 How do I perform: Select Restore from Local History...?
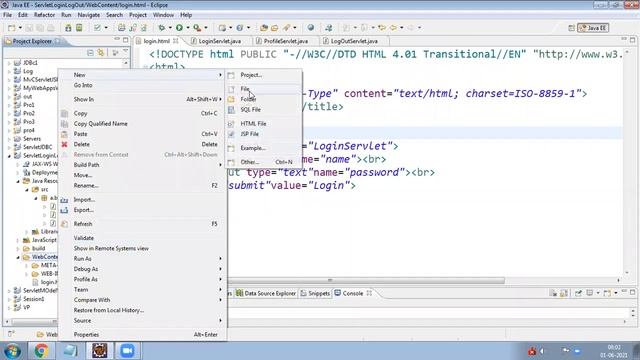pos(142,310)
